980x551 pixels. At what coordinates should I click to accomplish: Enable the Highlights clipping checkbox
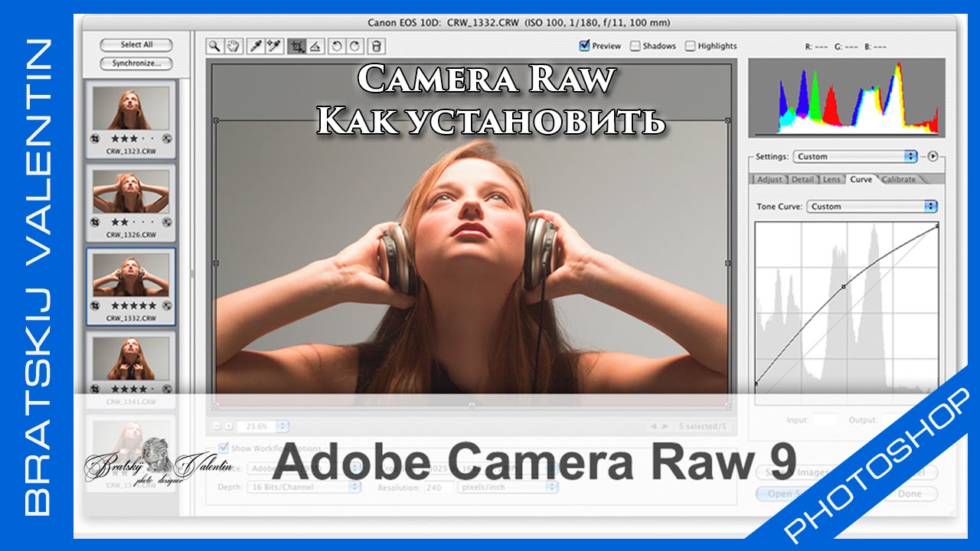[x=690, y=46]
